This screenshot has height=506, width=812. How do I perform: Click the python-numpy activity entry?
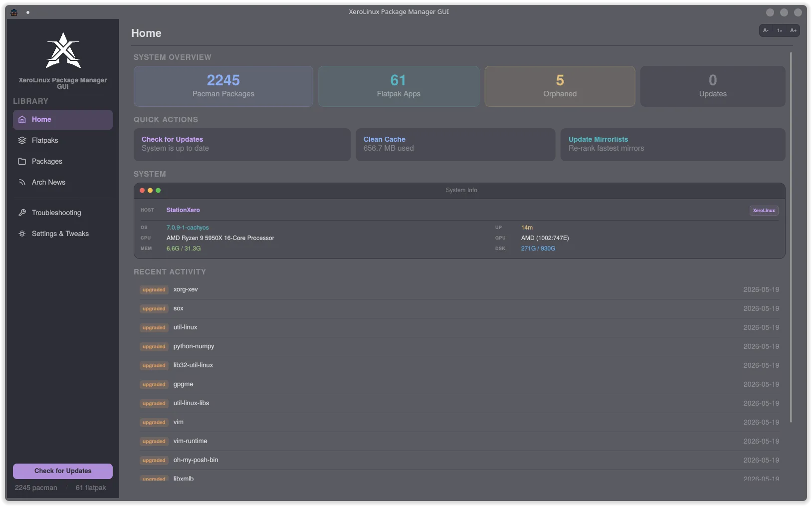pyautogui.click(x=459, y=347)
